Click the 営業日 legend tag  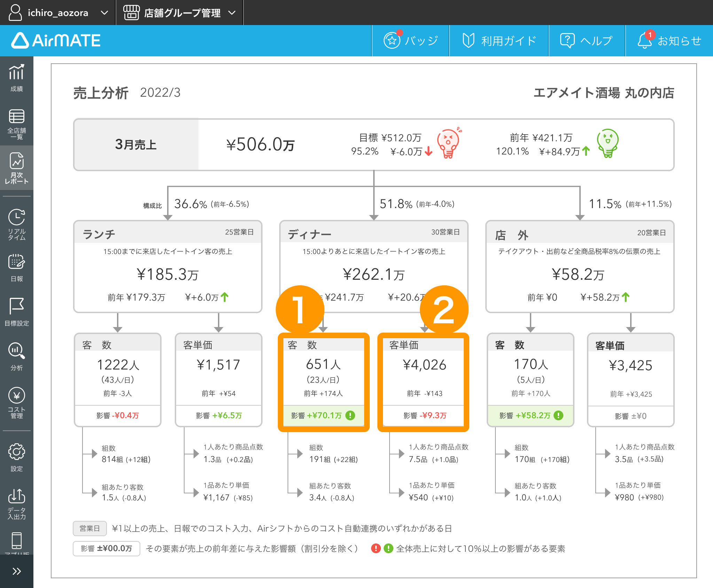click(x=90, y=529)
